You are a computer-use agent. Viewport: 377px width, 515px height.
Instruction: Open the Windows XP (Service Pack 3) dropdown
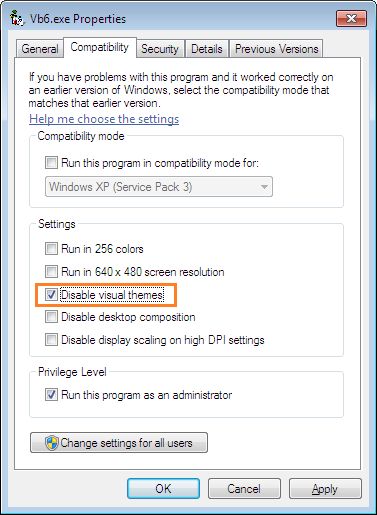159,187
